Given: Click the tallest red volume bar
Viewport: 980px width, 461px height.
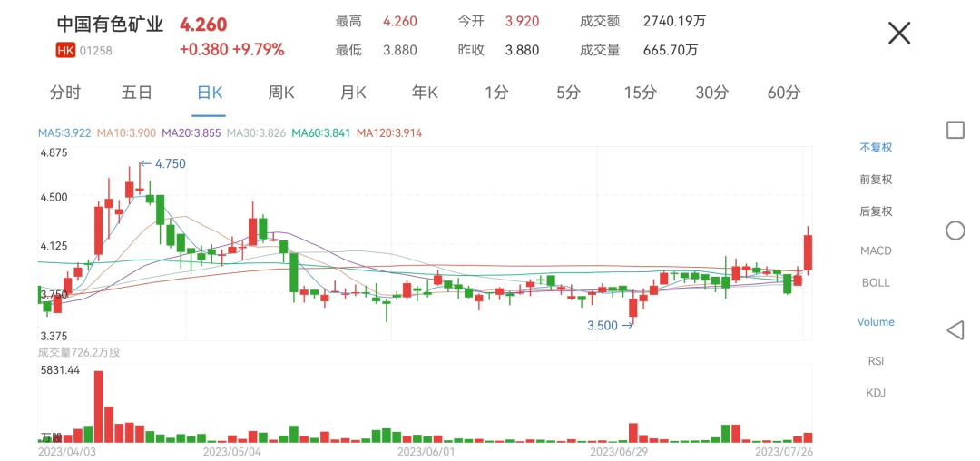Looking at the screenshot, I should coord(98,407).
